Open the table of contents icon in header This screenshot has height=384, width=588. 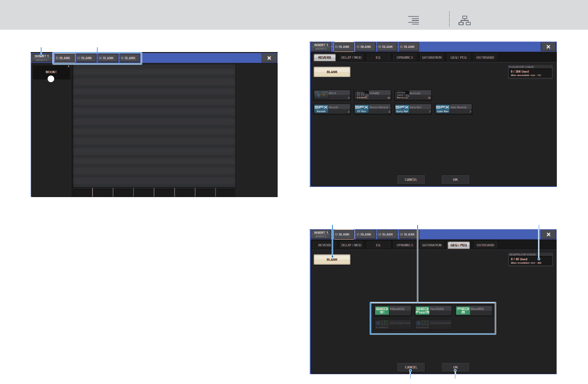414,20
